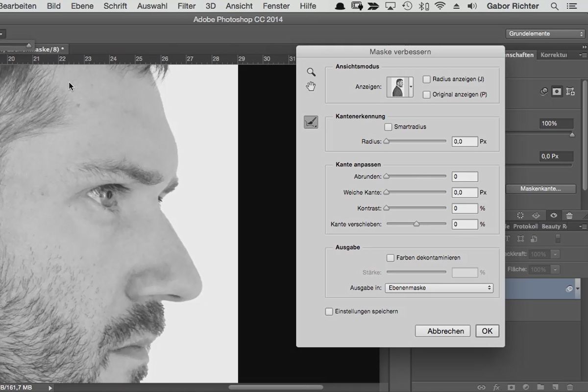588x392 pixels.
Task: Click the new group folder icon
Action: coord(540,387)
